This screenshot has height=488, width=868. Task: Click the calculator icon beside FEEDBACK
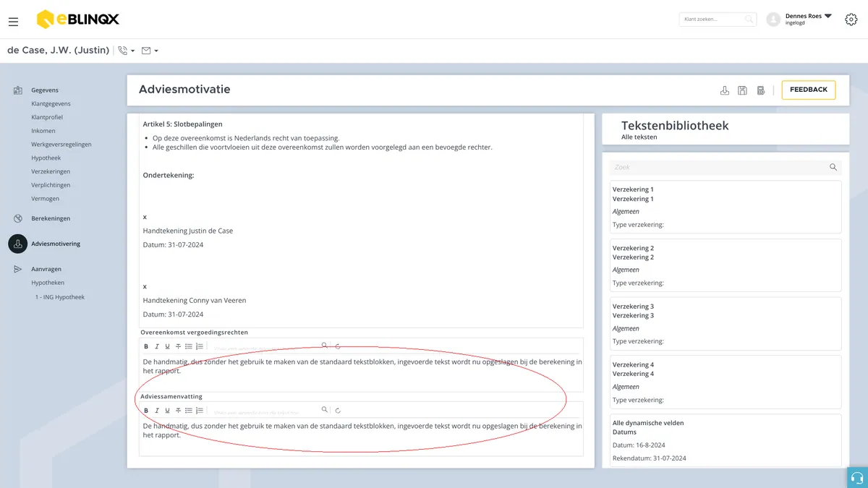click(x=761, y=90)
